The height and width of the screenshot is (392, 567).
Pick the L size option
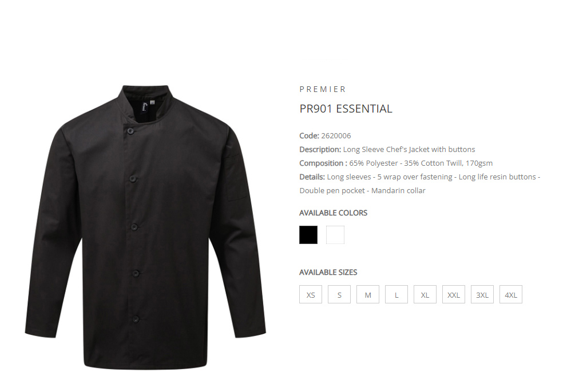tap(396, 294)
